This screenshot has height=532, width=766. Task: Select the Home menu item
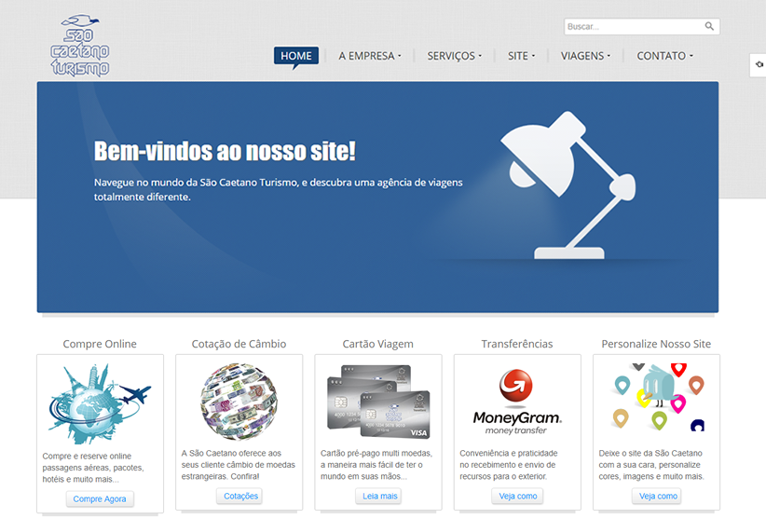(296, 56)
